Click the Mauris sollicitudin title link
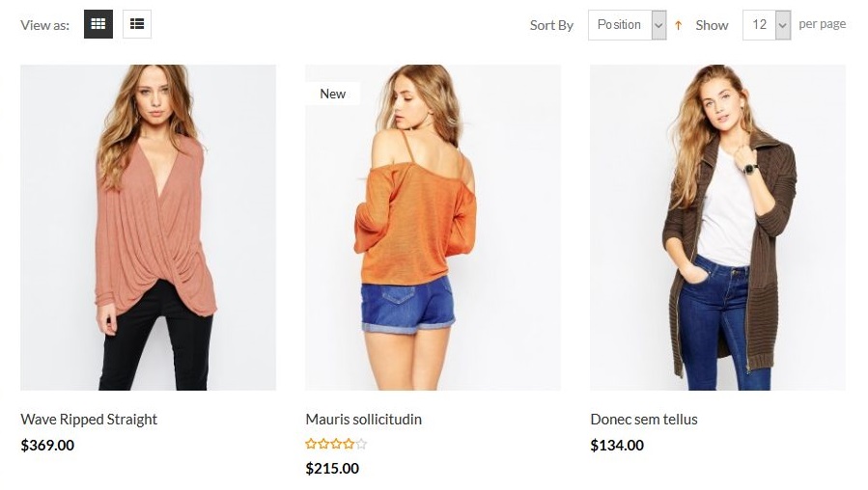Image resolution: width=868 pixels, height=490 pixels. click(x=363, y=420)
